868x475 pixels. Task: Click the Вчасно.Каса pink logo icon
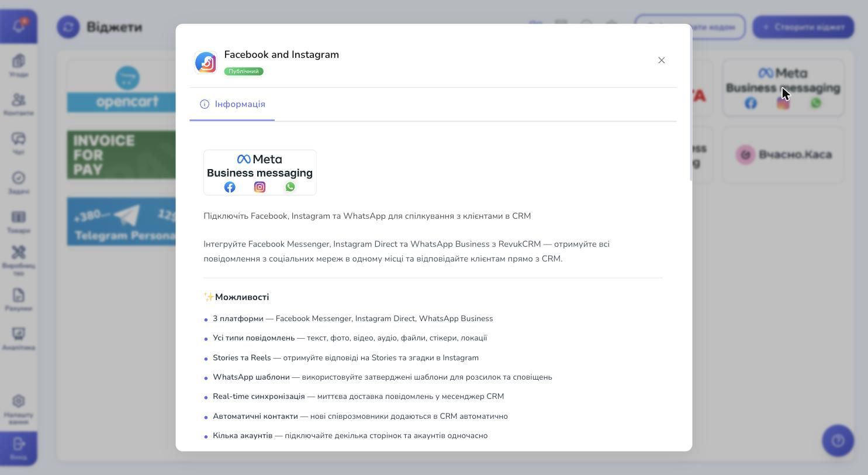pyautogui.click(x=745, y=155)
